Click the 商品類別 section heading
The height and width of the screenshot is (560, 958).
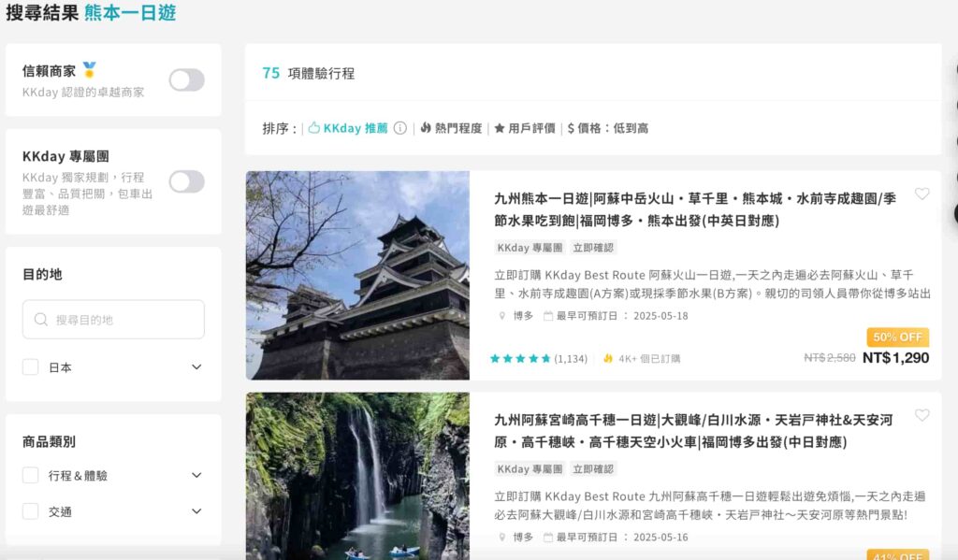pyautogui.click(x=49, y=441)
